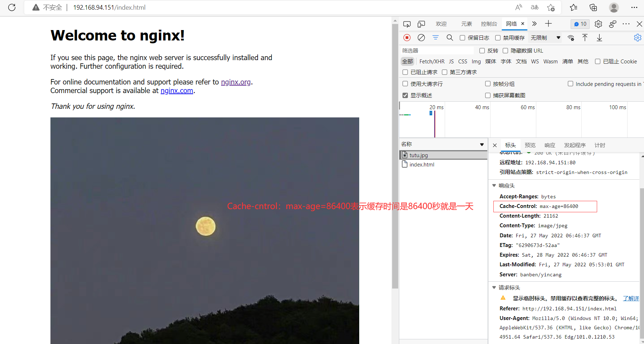
Task: Open the 发起程序 details tab
Action: coord(575,145)
